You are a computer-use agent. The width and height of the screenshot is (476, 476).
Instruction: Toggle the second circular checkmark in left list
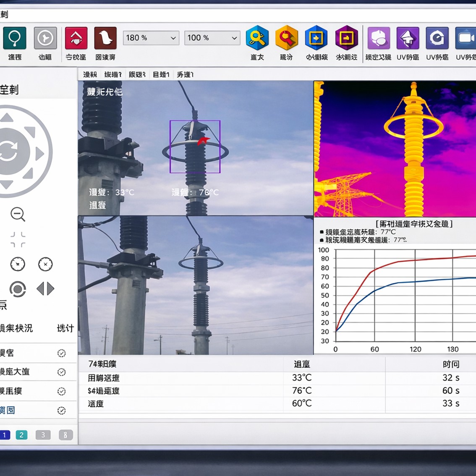click(62, 372)
